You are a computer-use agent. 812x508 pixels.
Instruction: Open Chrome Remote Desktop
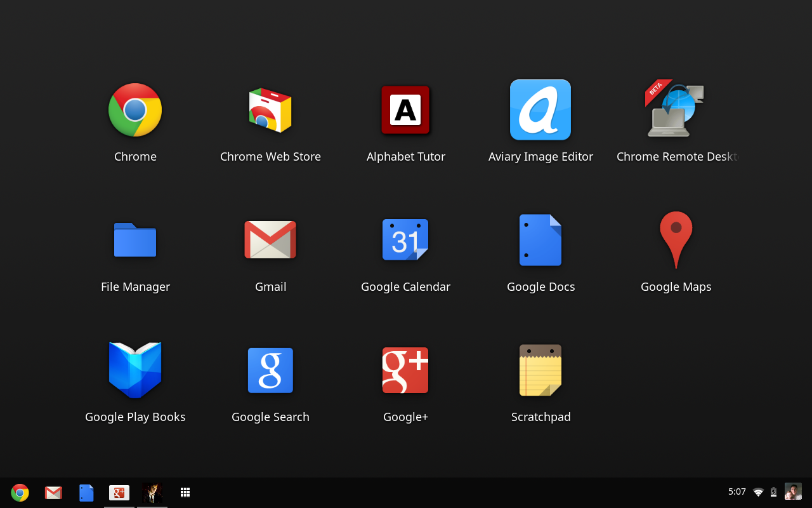pyautogui.click(x=676, y=109)
